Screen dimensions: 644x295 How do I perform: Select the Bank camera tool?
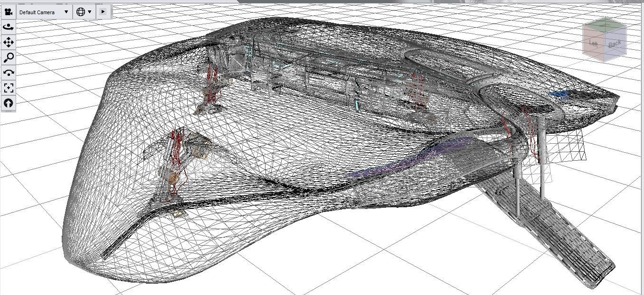pos(8,73)
